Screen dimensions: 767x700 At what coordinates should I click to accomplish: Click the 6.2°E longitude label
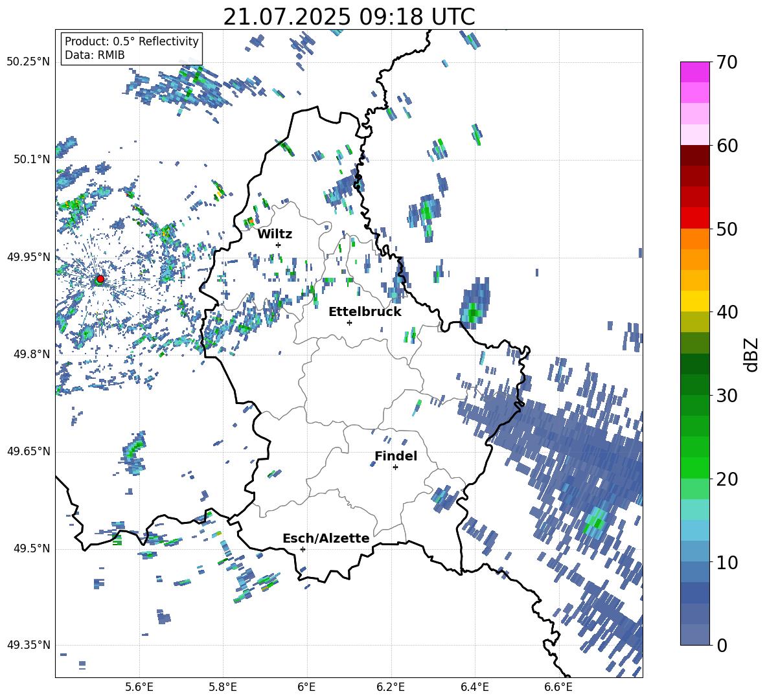(391, 687)
